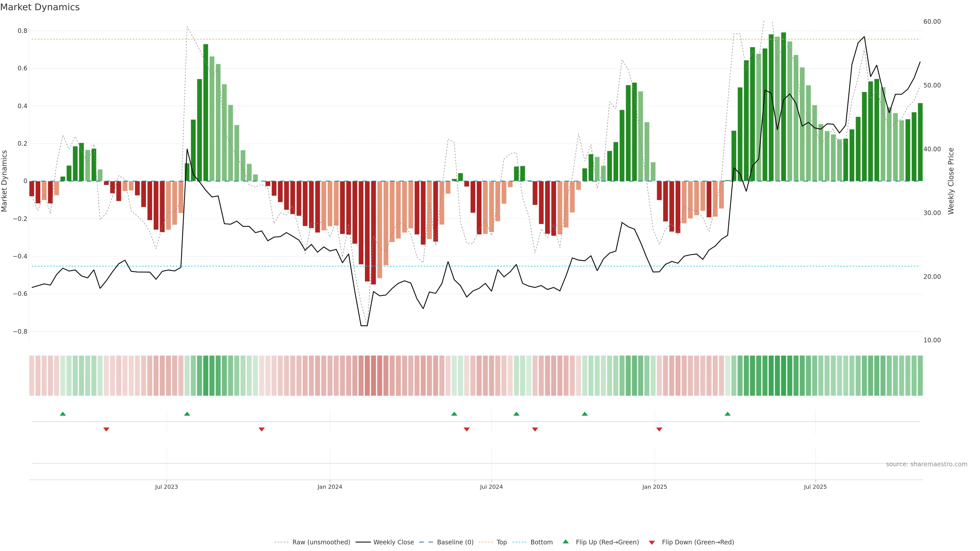
Task: Click the Jul 2025 x-axis label
Action: click(815, 487)
